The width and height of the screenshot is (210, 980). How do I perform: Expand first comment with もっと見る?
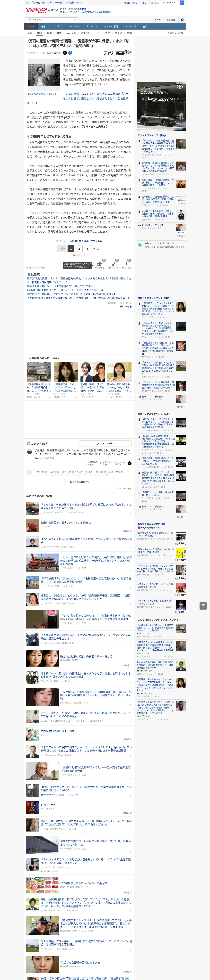pos(48,458)
